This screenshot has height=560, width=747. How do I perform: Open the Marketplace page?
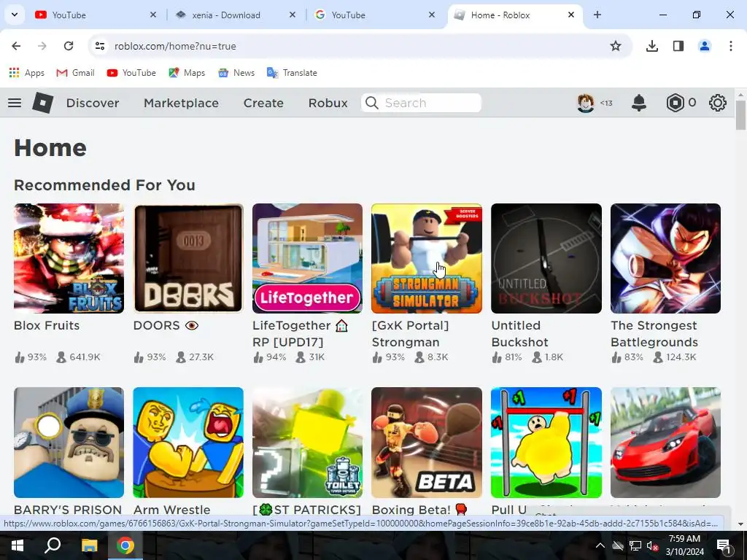[181, 103]
